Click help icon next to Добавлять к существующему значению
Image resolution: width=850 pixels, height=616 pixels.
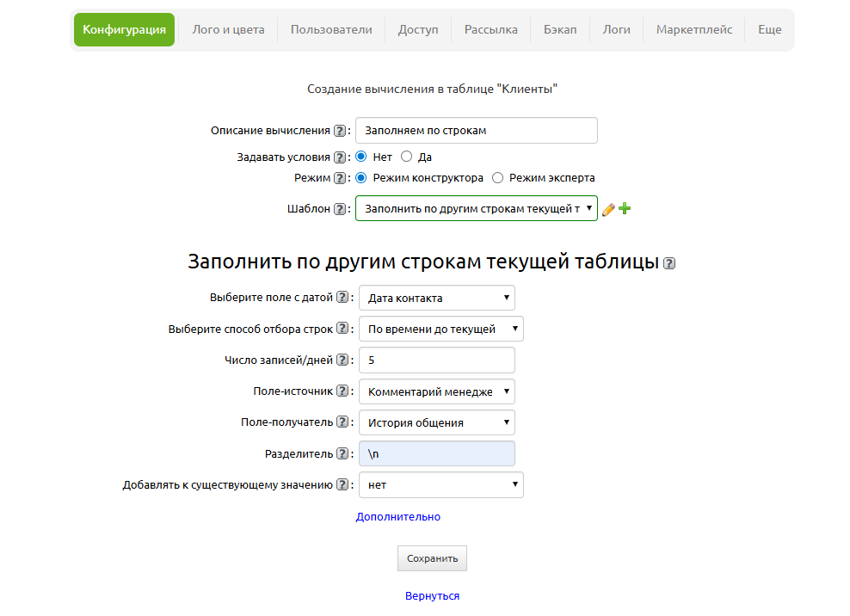(x=342, y=484)
